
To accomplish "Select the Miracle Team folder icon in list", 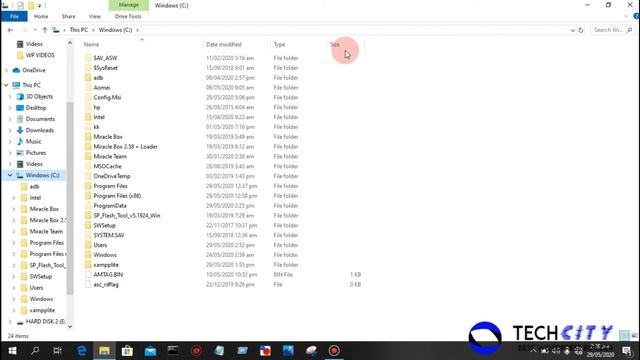I will 88,156.
